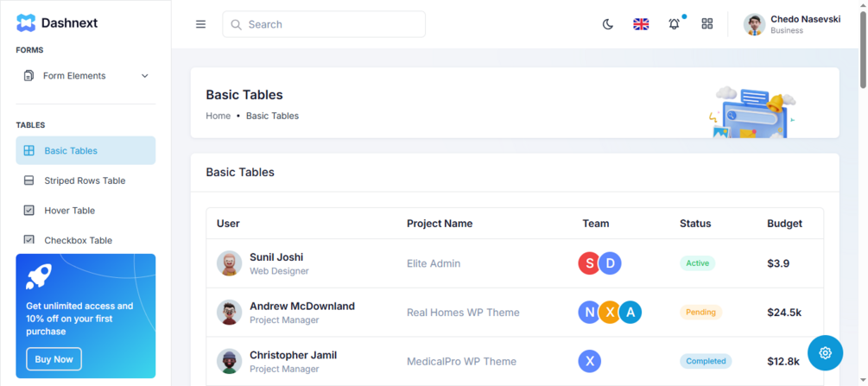Click the Checkbox Table sidebar icon
Viewport: 868px width, 386px height.
[29, 240]
